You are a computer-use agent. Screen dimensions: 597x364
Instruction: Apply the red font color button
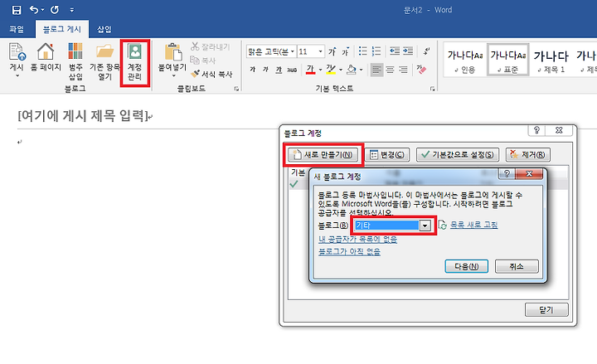310,70
